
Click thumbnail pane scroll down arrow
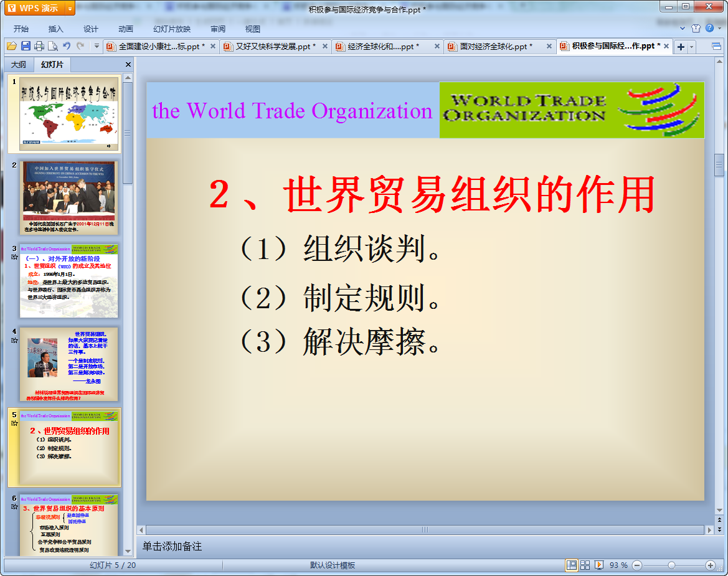[x=128, y=551]
